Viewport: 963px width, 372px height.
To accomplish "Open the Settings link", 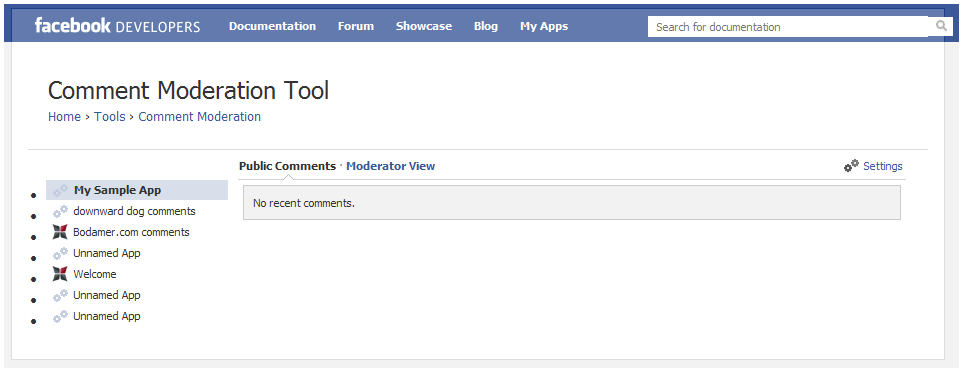I will tap(883, 166).
